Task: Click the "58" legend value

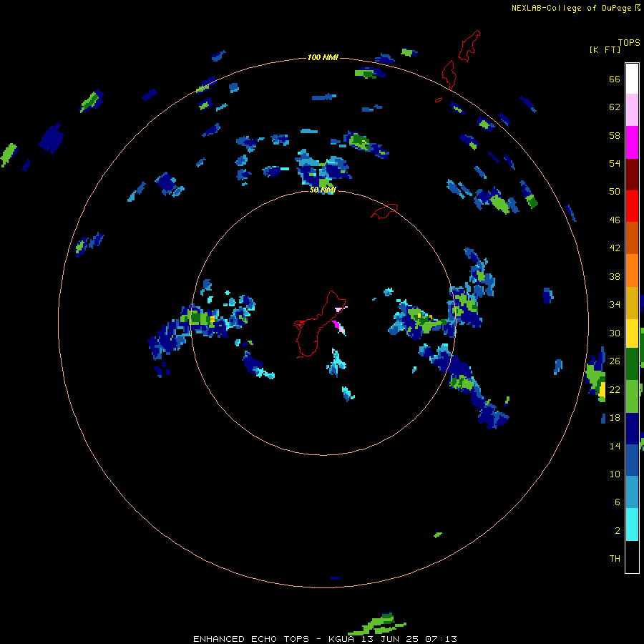Action: coord(615,135)
